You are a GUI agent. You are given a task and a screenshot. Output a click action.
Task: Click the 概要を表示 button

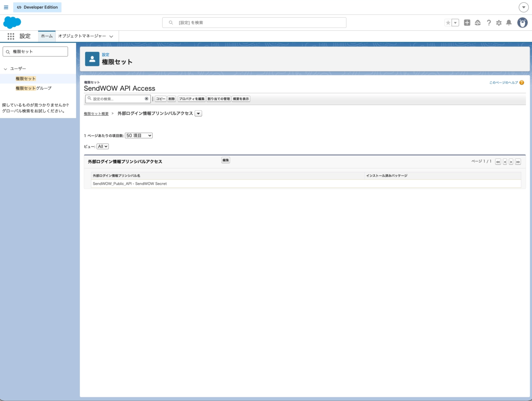[241, 99]
